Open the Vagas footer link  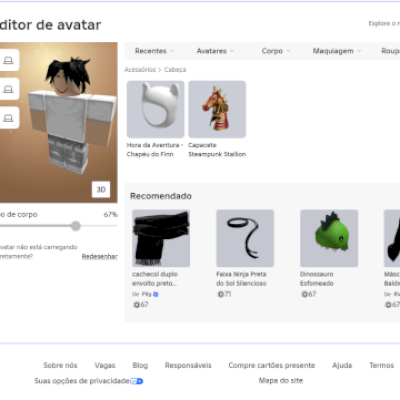coord(105,365)
